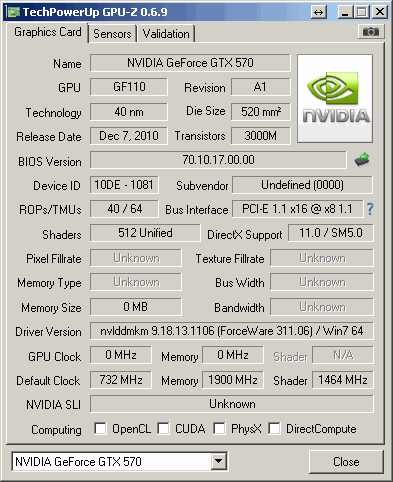Click the Device ID field 10DE - 1081
Screen dimensions: 393x482
[124, 185]
